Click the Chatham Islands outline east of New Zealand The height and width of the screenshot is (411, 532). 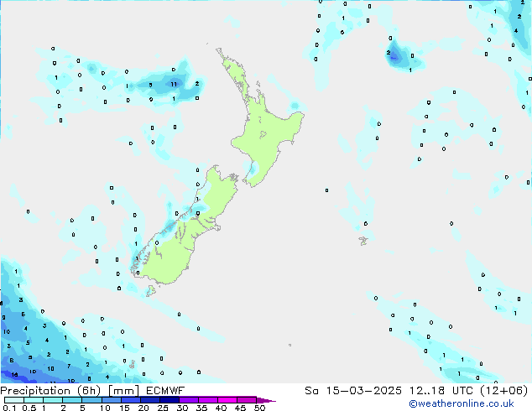pyautogui.click(x=363, y=241)
